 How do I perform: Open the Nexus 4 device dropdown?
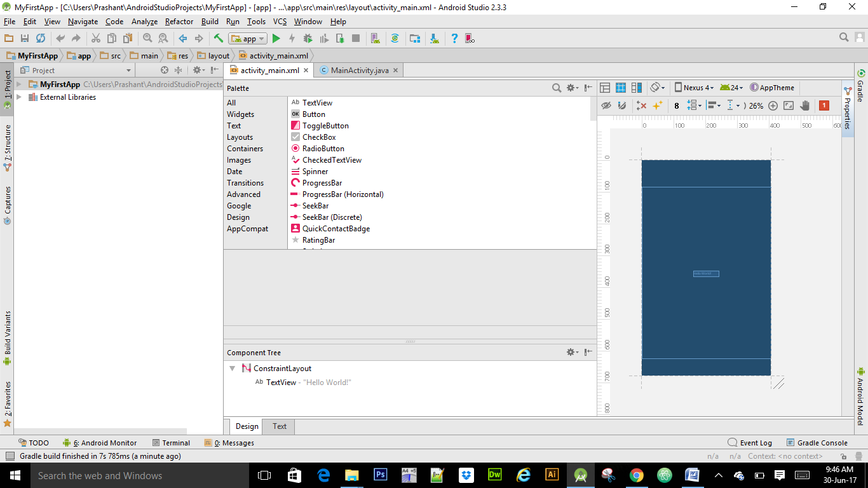694,88
